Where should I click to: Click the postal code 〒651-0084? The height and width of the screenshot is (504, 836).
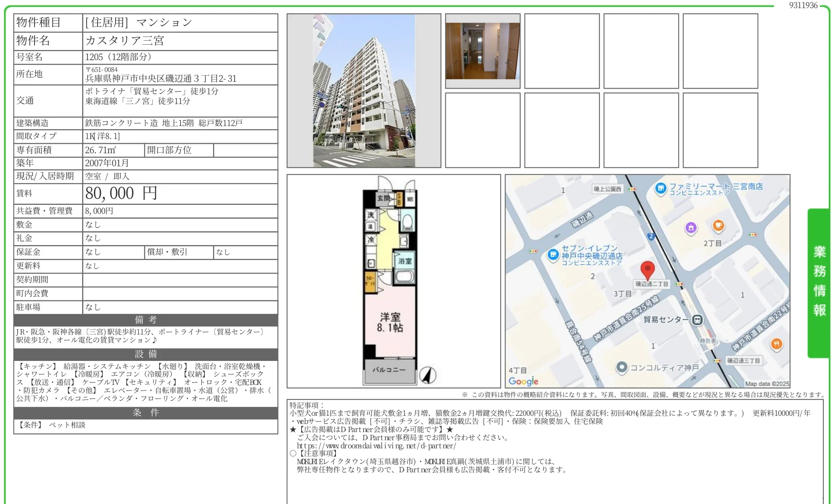coord(101,70)
